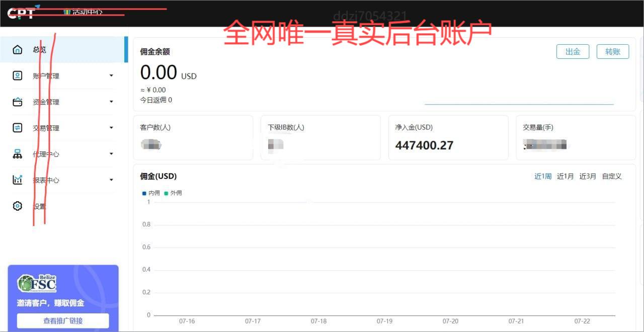The image size is (644, 332).
Task: Expand the 交易管理 menu arrow
Action: tap(111, 128)
